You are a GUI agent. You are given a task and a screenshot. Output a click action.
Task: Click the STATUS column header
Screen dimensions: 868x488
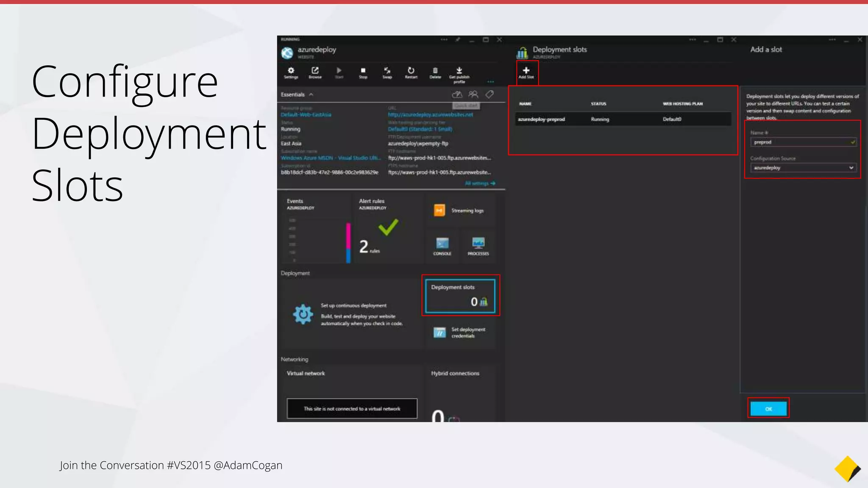(x=598, y=104)
